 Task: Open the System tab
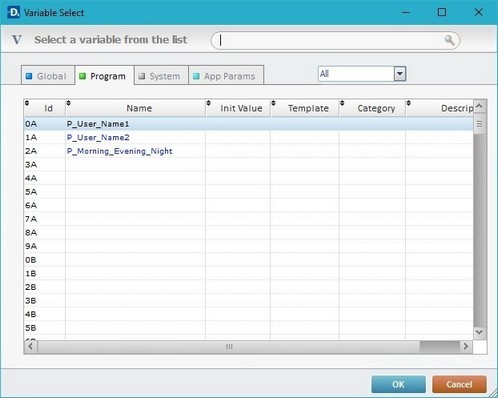tap(161, 76)
